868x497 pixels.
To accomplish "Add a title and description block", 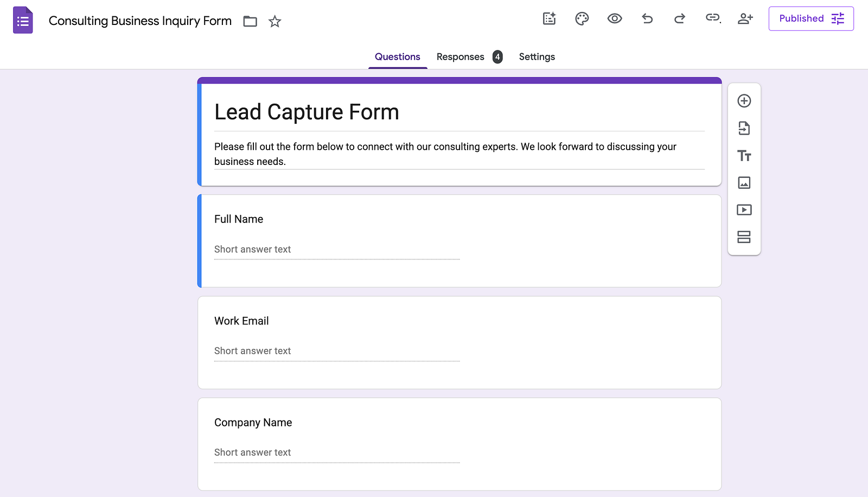I will point(744,156).
